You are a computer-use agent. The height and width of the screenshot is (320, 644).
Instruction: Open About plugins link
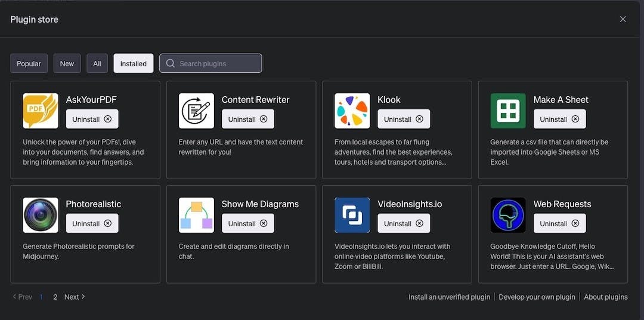point(606,297)
